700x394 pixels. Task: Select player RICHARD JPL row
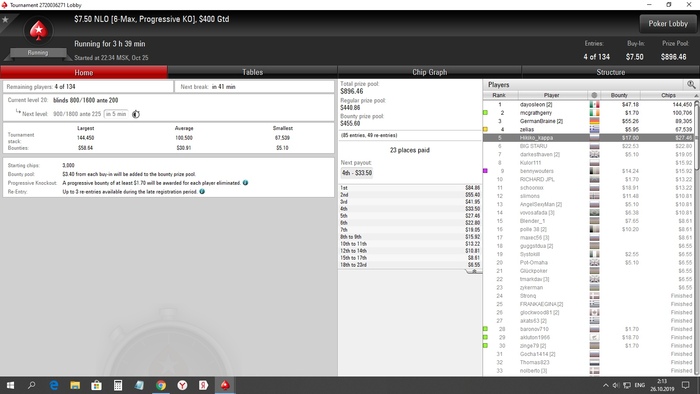(588, 179)
